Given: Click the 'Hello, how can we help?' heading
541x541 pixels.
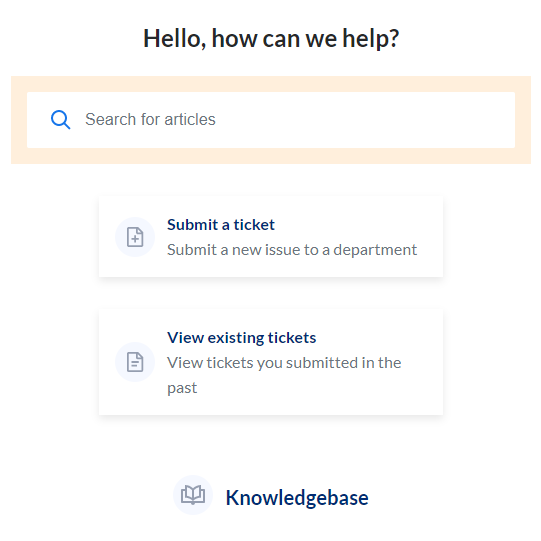Looking at the screenshot, I should (271, 38).
